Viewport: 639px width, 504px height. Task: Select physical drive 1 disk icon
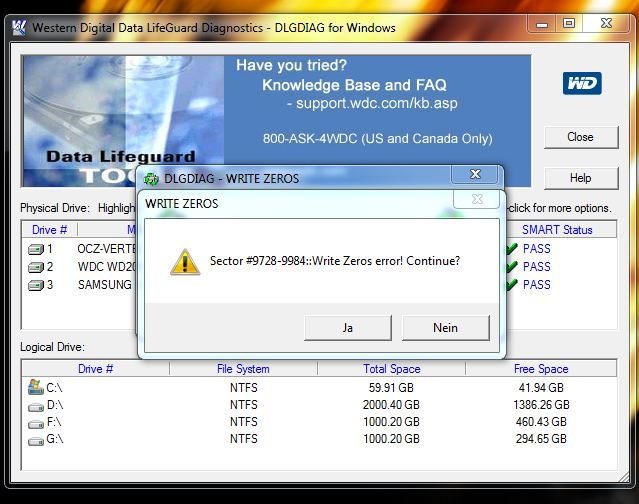(36, 249)
